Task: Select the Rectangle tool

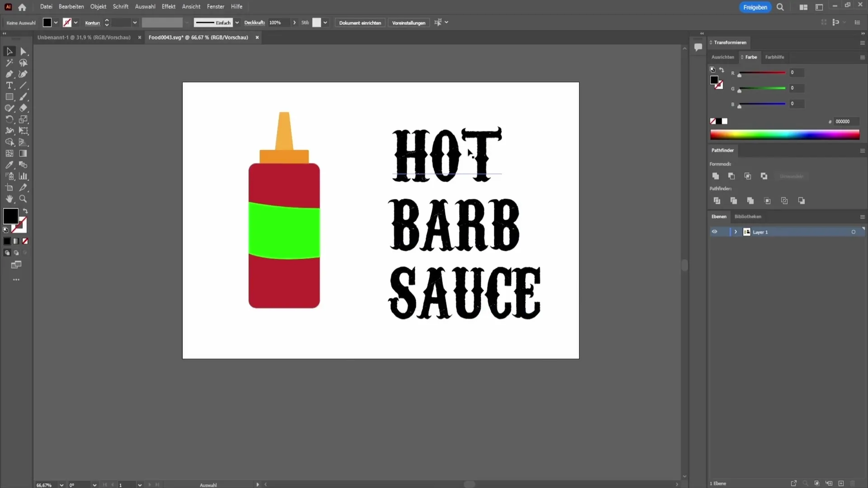Action: [x=9, y=97]
